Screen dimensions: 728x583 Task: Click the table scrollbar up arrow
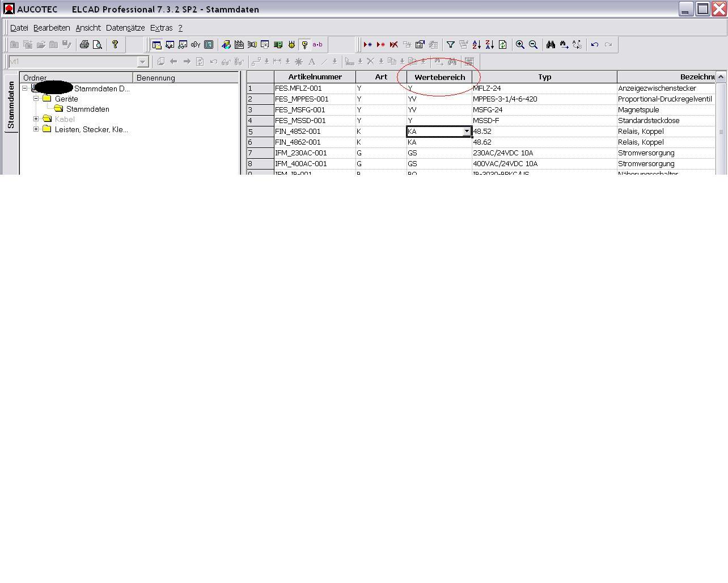point(721,77)
